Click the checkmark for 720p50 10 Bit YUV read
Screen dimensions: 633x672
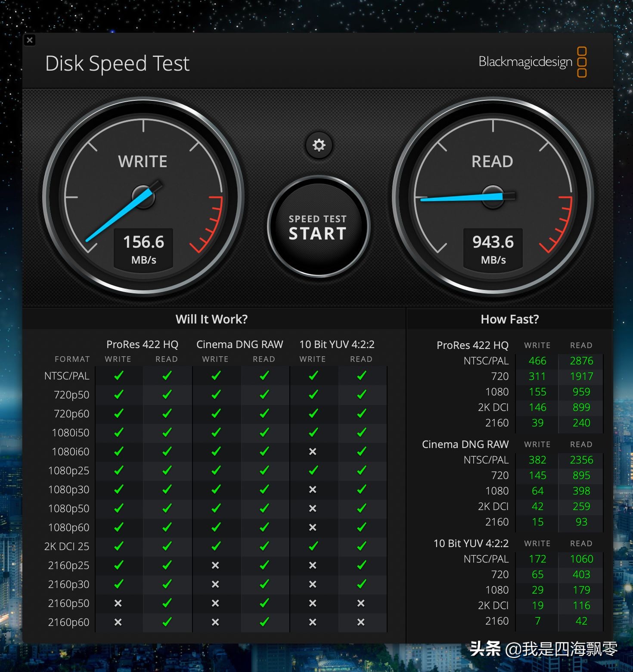(361, 394)
